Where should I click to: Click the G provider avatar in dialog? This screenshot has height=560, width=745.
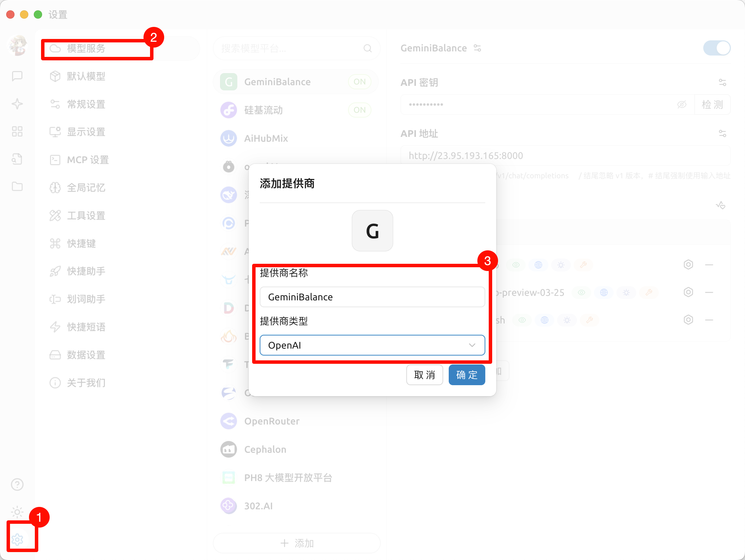[372, 231]
